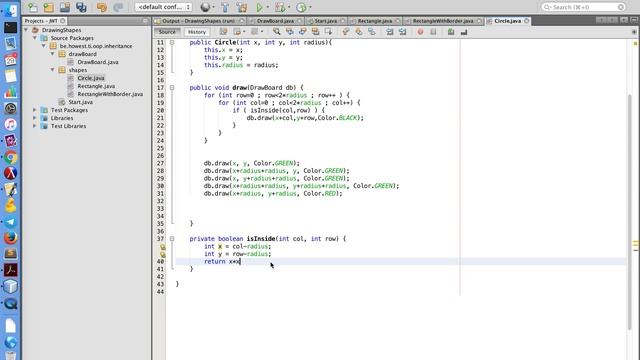
Task: Open the Profile Project dropdown arrow
Action: pos(310,7)
